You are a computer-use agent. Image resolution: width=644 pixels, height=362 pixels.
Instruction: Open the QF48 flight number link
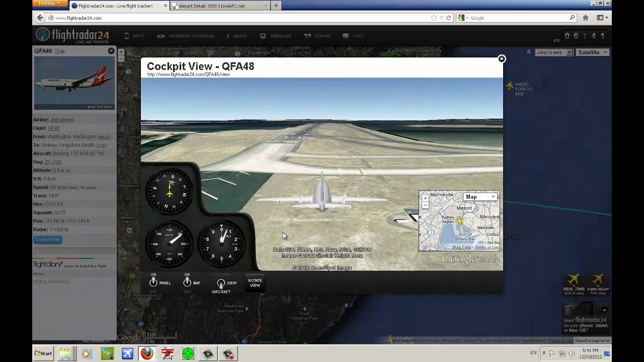coord(53,128)
